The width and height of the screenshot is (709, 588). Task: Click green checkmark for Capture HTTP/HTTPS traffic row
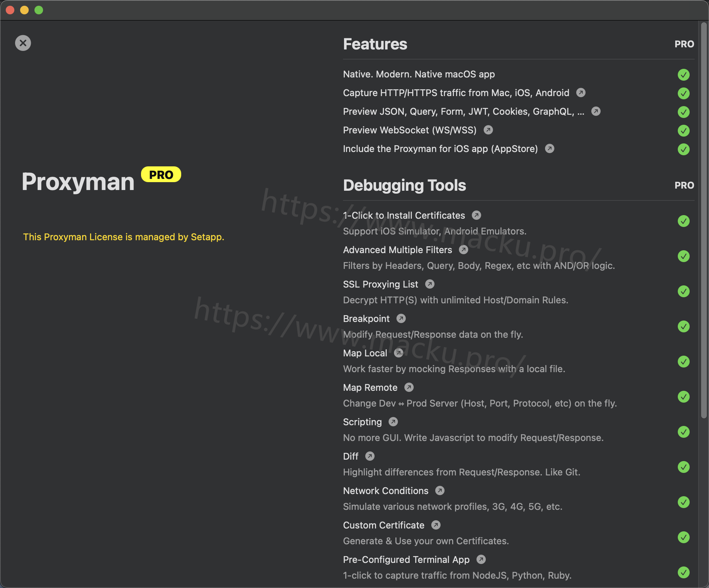pos(684,93)
